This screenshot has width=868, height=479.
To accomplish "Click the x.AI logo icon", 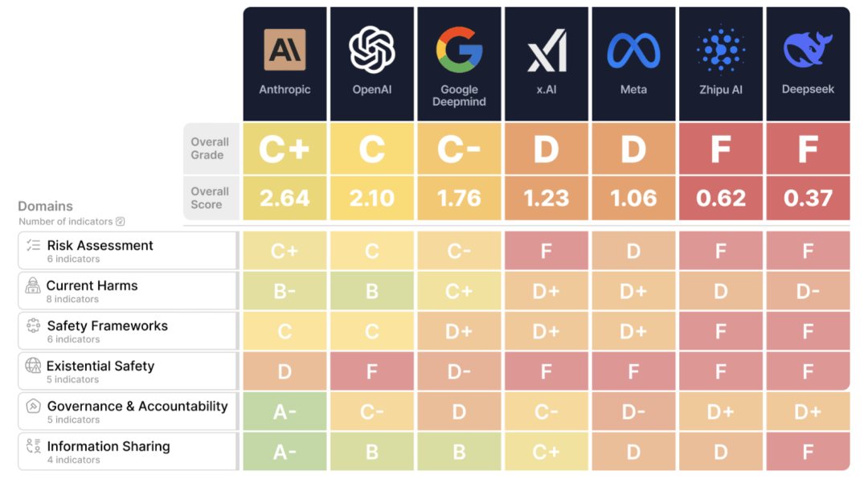I will click(547, 51).
